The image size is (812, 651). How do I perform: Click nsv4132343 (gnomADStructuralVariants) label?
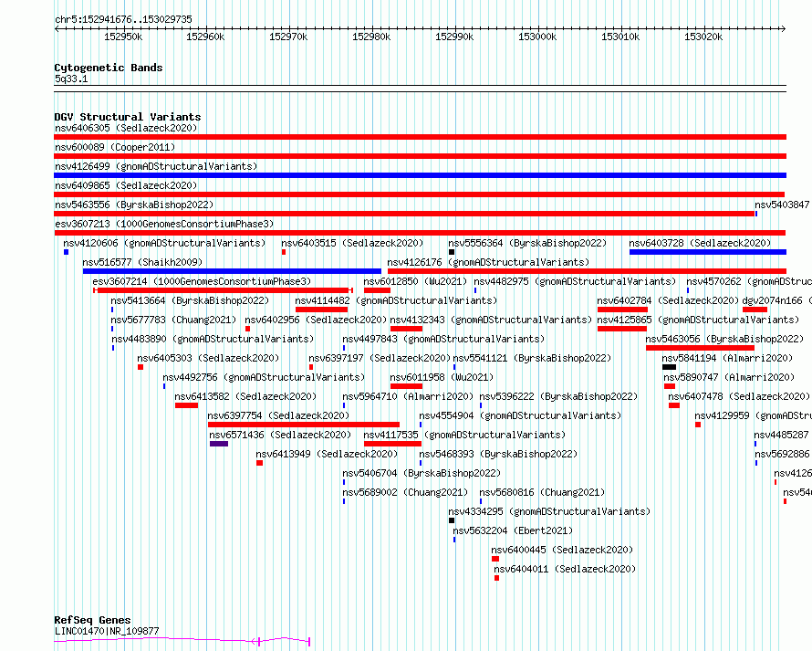(x=491, y=320)
